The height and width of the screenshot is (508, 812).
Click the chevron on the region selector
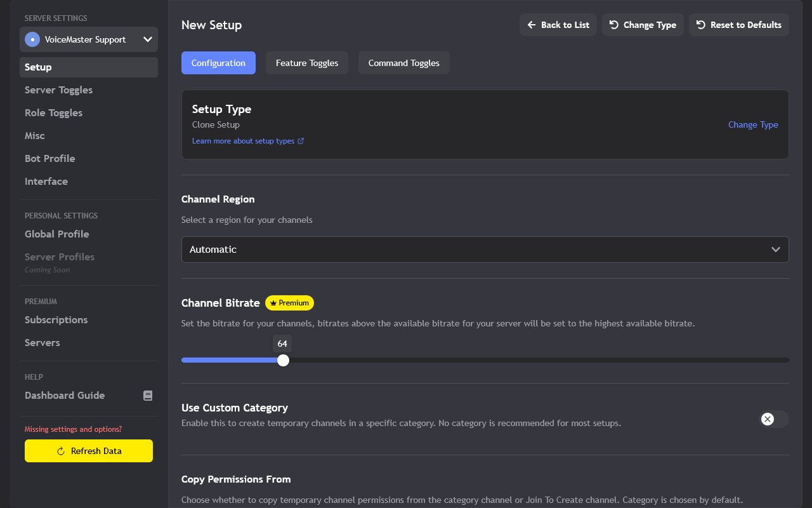(775, 249)
